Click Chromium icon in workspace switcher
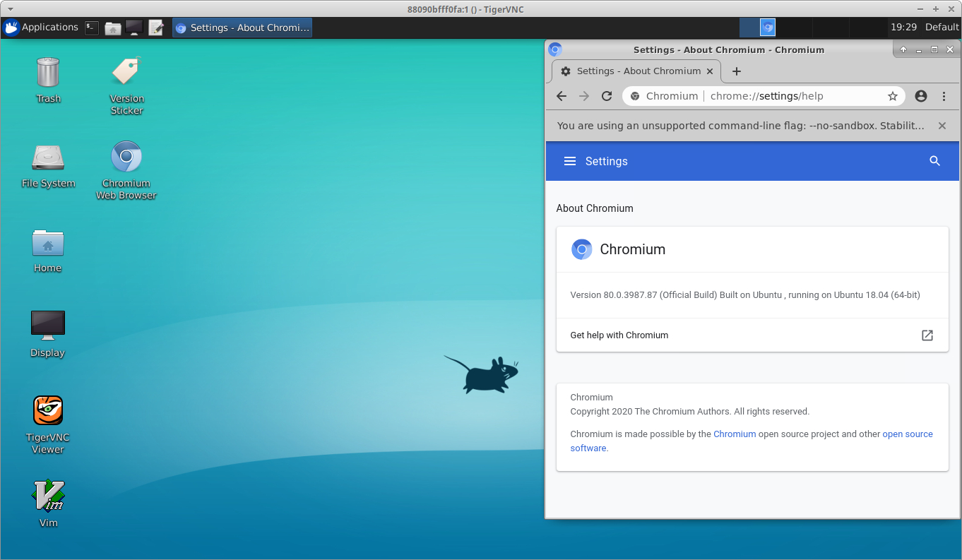Screen dimensions: 962x560 pyautogui.click(x=768, y=28)
